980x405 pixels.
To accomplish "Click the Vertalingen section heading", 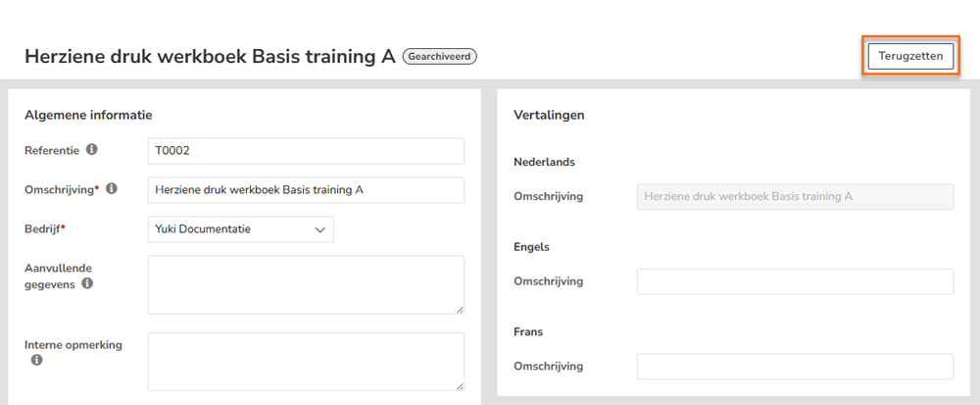I will click(x=549, y=115).
